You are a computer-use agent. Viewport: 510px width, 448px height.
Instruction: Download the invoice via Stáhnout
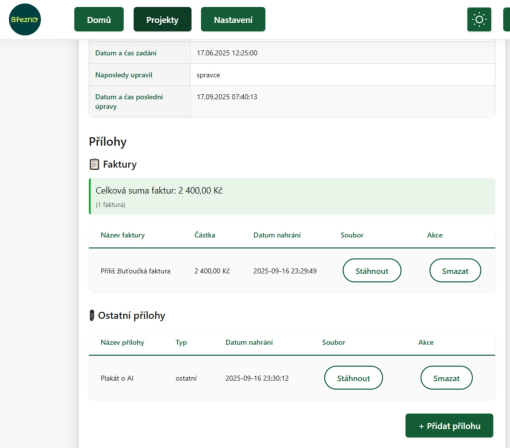tap(372, 271)
